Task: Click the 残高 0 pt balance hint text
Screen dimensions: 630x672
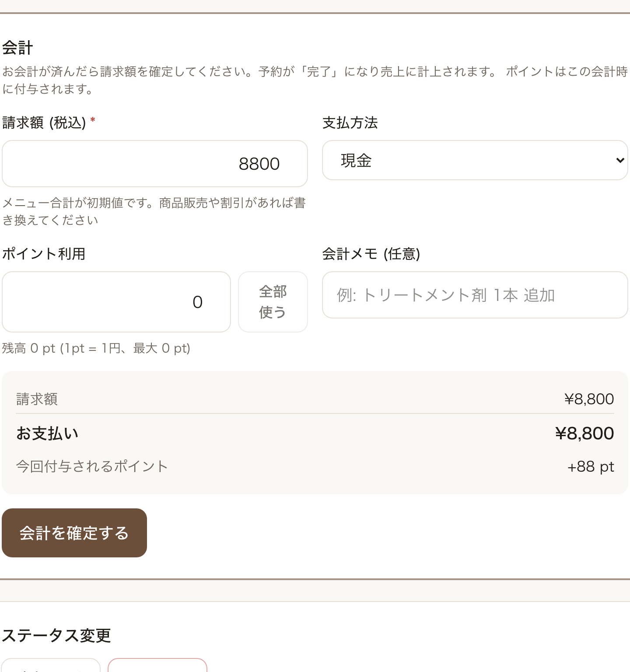Action: click(x=96, y=348)
